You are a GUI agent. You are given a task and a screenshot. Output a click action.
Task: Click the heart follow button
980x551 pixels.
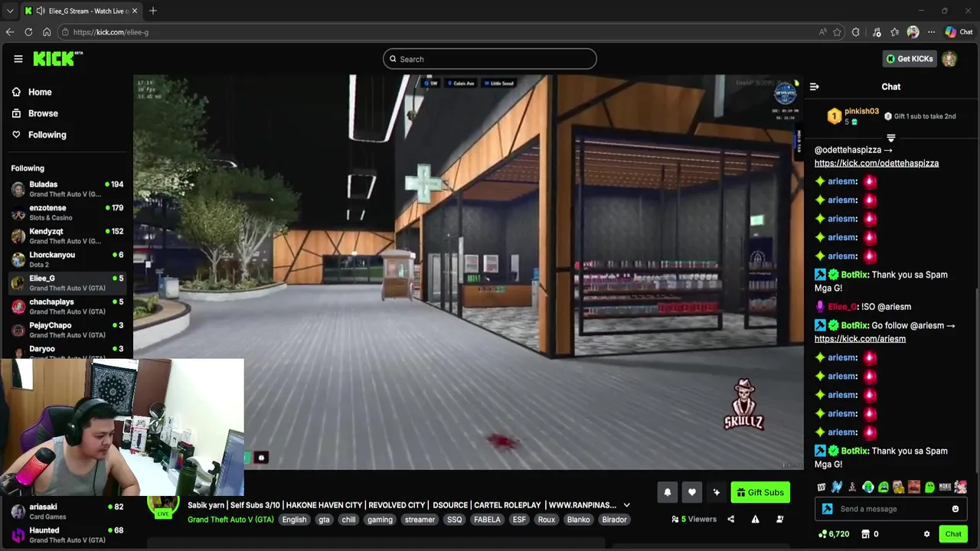692,493
